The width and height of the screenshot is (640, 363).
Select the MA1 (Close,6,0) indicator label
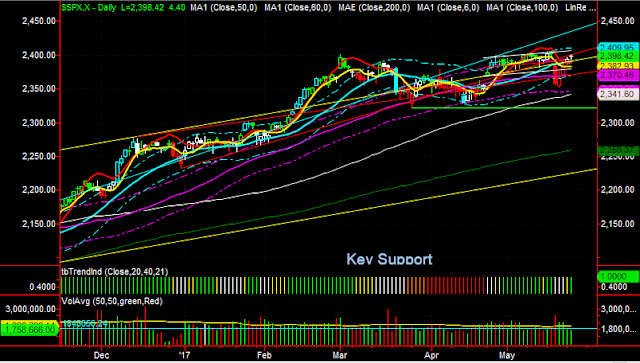coord(449,7)
